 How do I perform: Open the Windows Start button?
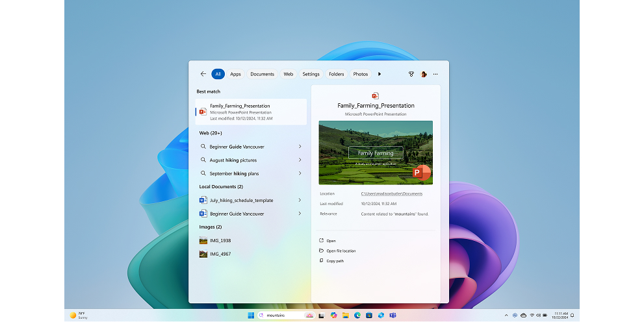[251, 315]
